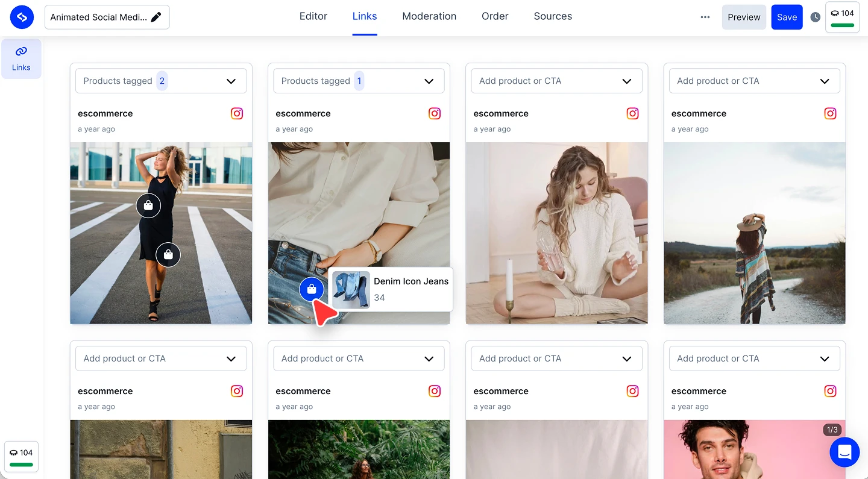Click the 1/3 slide counter on the pink photo
The height and width of the screenshot is (479, 868).
click(x=832, y=430)
